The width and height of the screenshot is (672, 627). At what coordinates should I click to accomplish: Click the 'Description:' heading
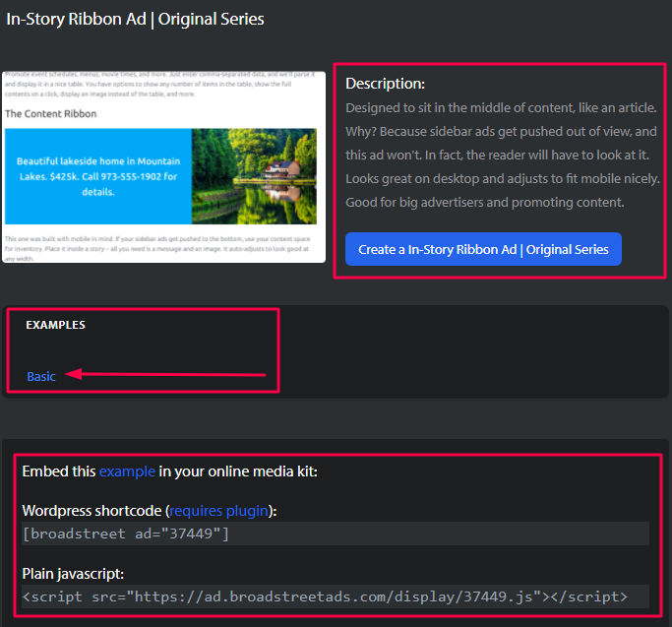click(x=386, y=84)
